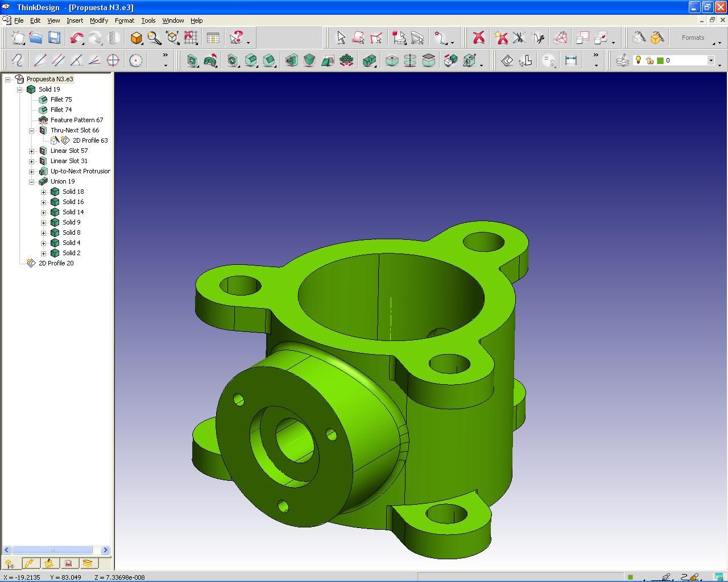Select the spline curve drawing tool

(x=17, y=60)
